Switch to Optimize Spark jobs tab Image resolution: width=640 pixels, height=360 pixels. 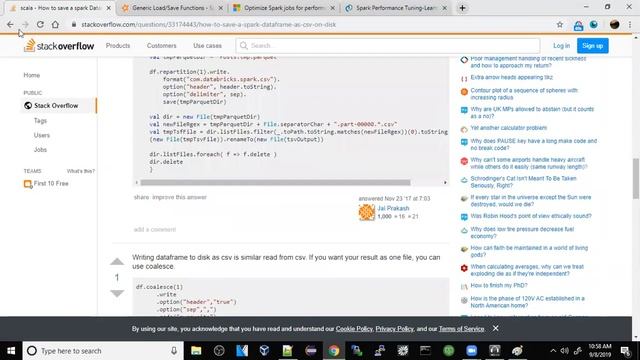(x=284, y=8)
